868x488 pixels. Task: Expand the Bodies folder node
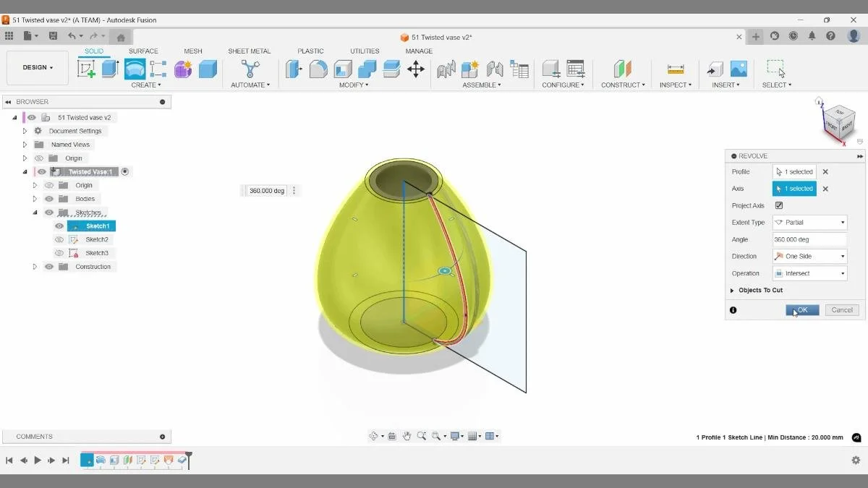[x=35, y=199]
